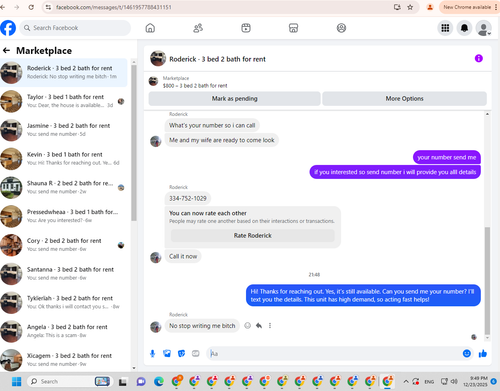Click the phone number 334-752-1029 message
Viewport: 500px width, 391px height.
click(188, 198)
